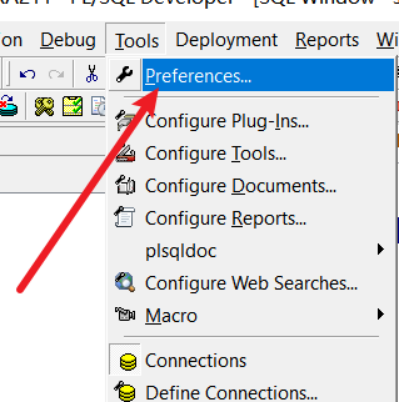This screenshot has height=402, width=399.
Task: Click the Configure Plug-Ins icon
Action: [x=125, y=121]
